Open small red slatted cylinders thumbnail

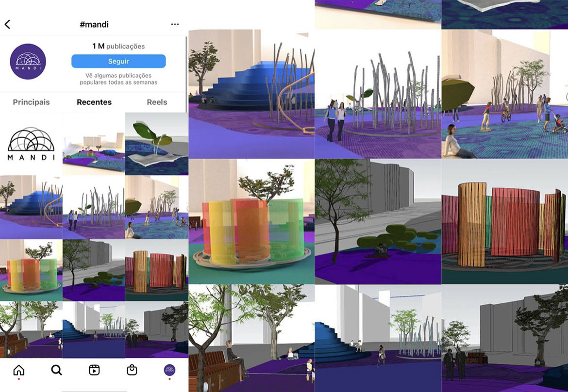pos(157,270)
